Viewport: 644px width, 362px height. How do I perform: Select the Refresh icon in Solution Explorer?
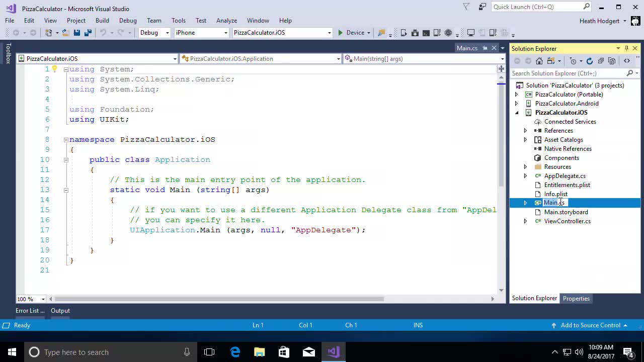click(x=590, y=60)
